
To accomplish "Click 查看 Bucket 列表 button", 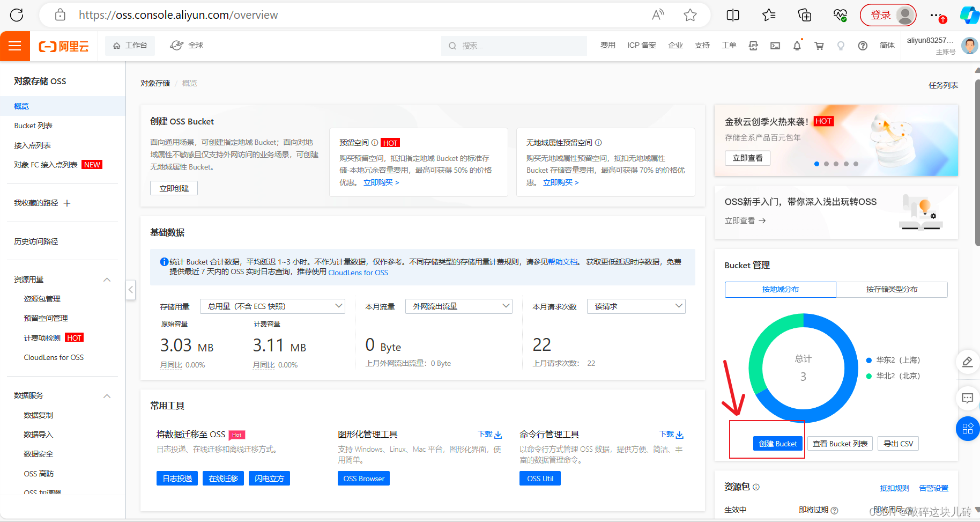I will [x=840, y=444].
